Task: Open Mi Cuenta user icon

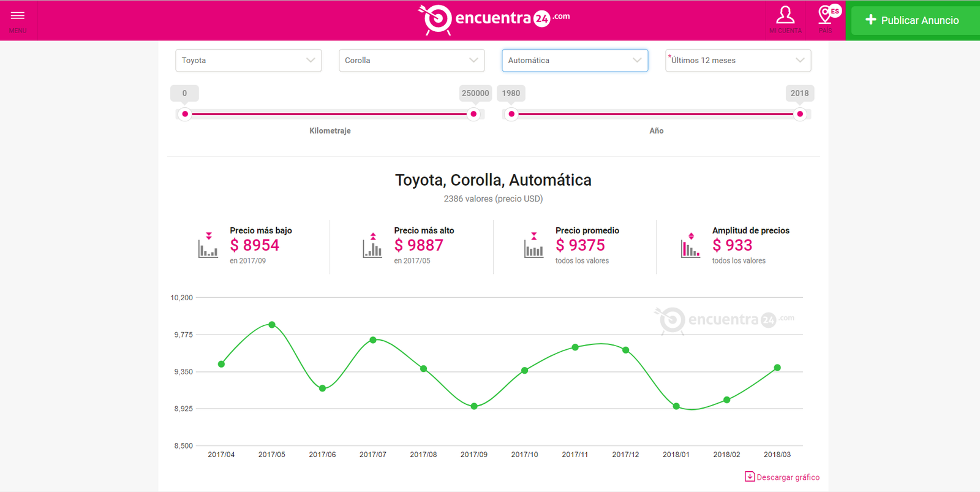Action: (x=785, y=15)
